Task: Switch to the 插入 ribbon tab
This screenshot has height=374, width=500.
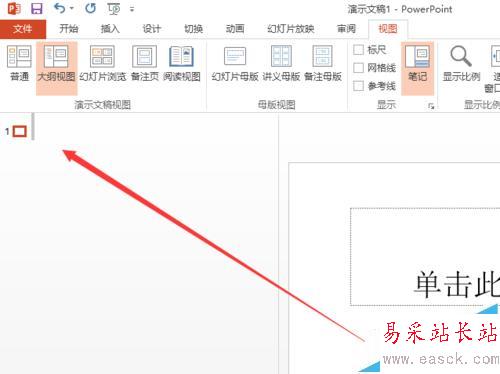Action: click(x=110, y=29)
